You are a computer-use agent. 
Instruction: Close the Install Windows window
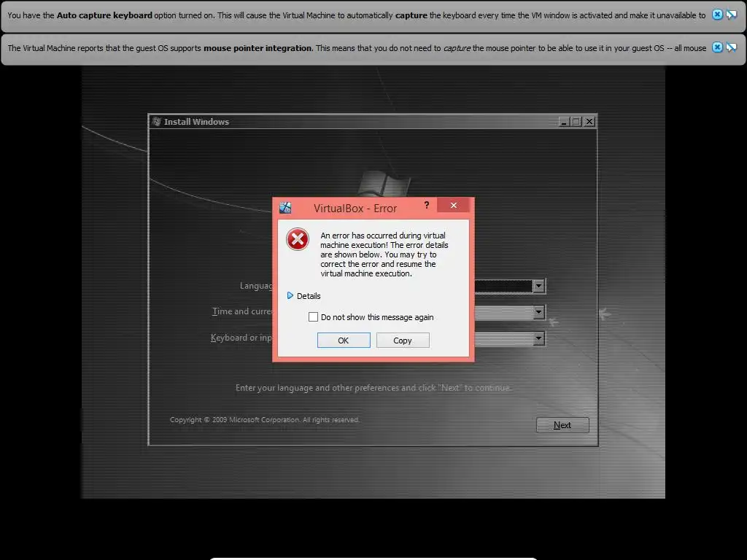589,122
